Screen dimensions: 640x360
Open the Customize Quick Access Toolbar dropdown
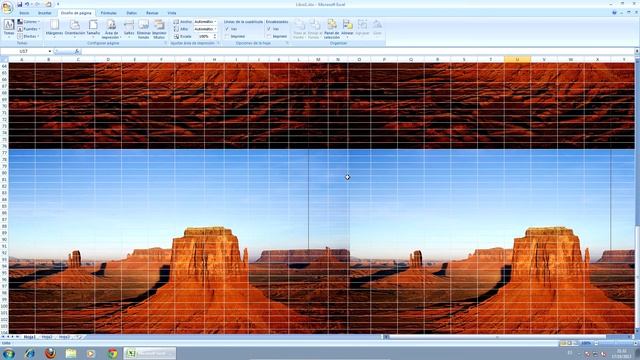(58, 4)
